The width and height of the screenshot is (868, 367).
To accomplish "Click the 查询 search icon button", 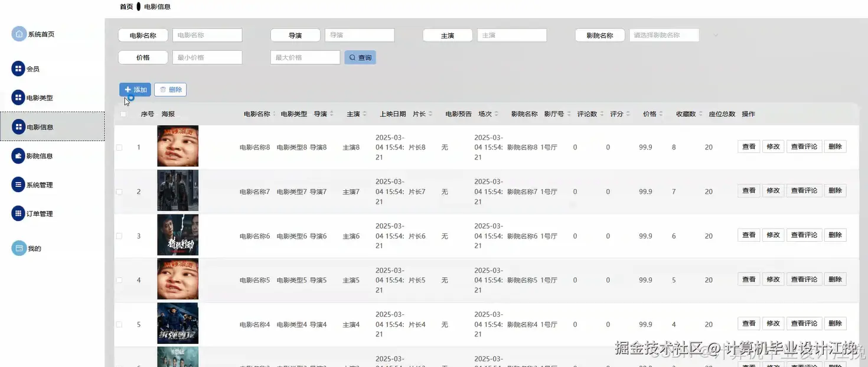I will click(x=360, y=57).
